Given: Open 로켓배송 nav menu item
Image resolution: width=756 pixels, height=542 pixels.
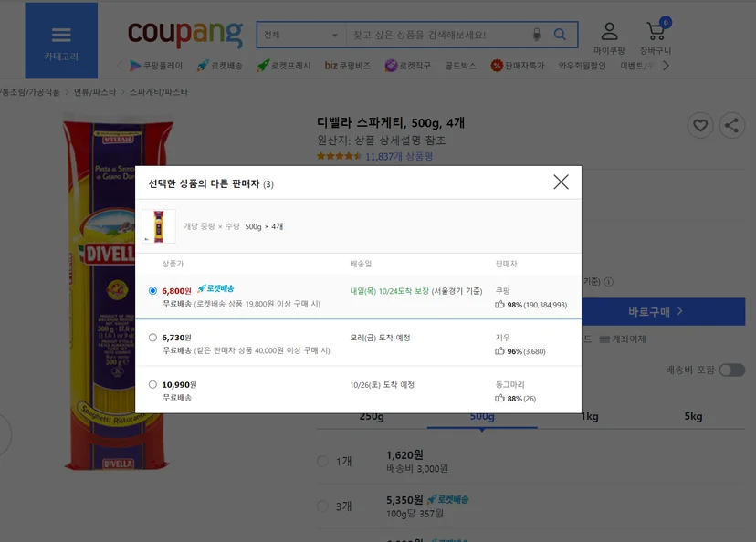Looking at the screenshot, I should (x=219, y=66).
